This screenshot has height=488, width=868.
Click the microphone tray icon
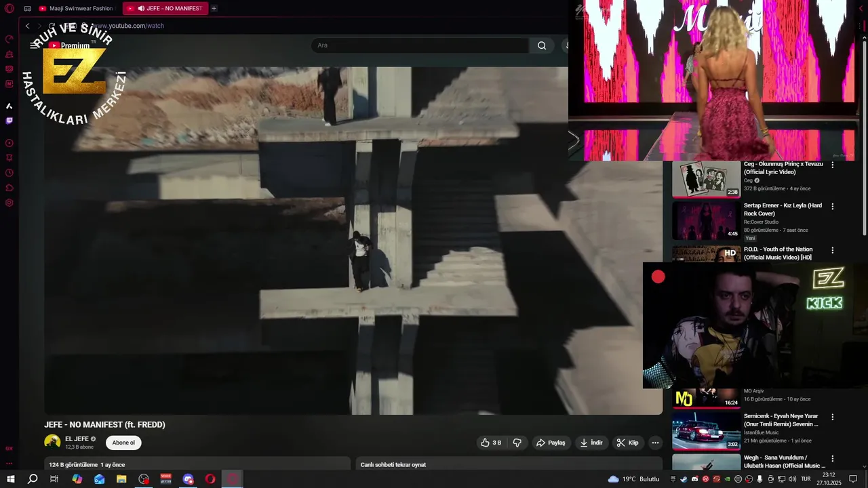pyautogui.click(x=759, y=479)
